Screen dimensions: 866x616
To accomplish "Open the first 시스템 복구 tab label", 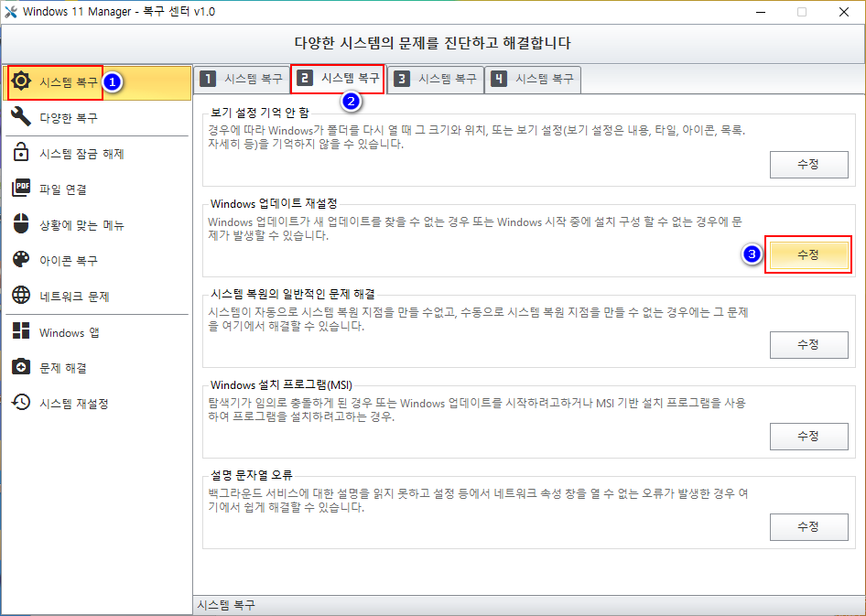I will [254, 79].
